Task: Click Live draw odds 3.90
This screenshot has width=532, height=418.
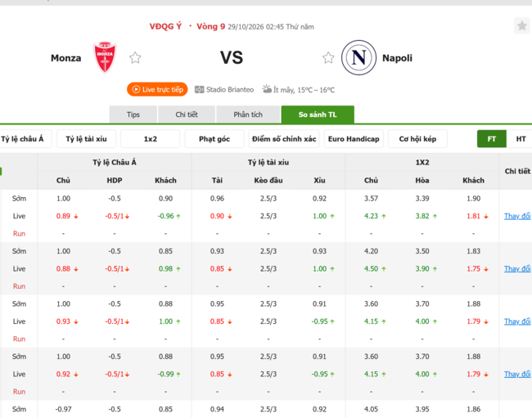Action: 422,268
